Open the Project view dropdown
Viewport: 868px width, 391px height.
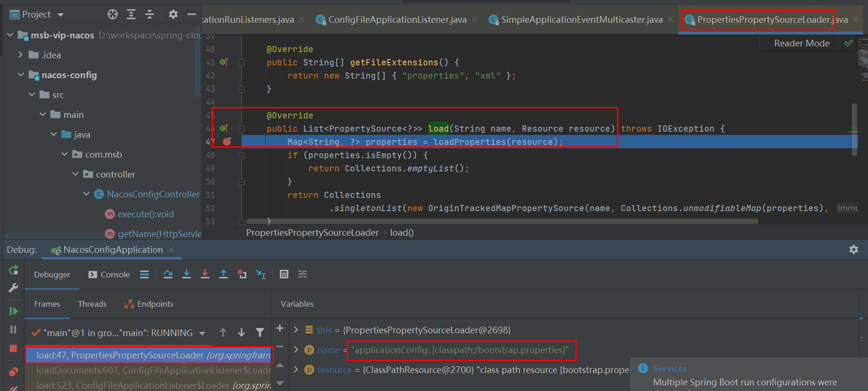(61, 15)
